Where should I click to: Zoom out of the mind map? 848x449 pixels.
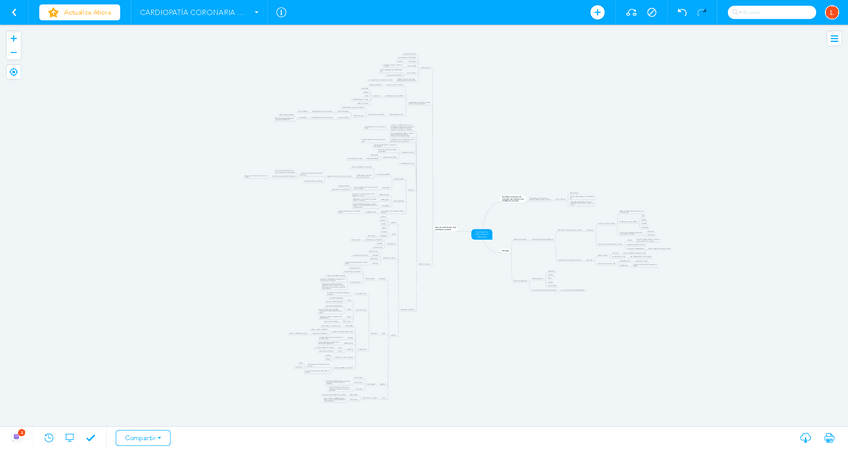point(13,53)
